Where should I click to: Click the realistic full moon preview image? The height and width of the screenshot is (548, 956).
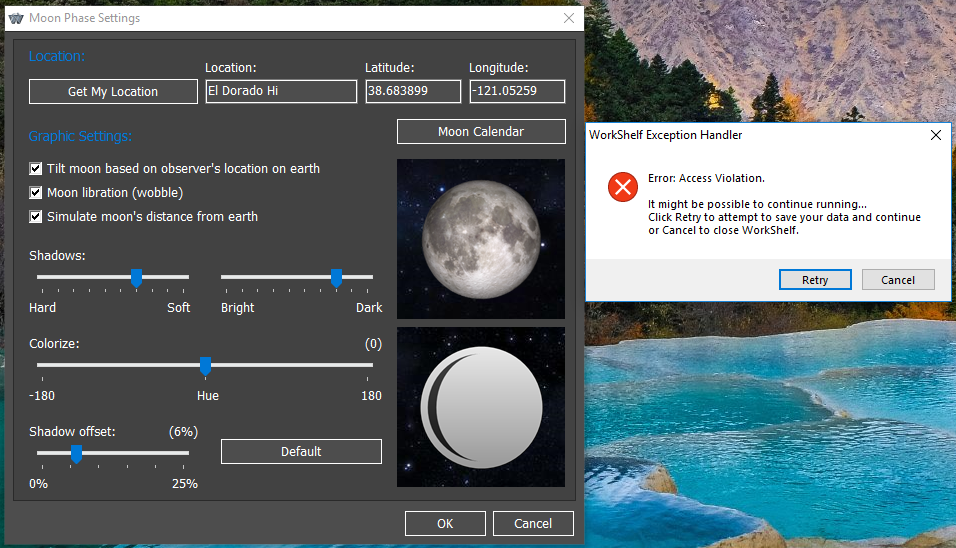click(481, 238)
